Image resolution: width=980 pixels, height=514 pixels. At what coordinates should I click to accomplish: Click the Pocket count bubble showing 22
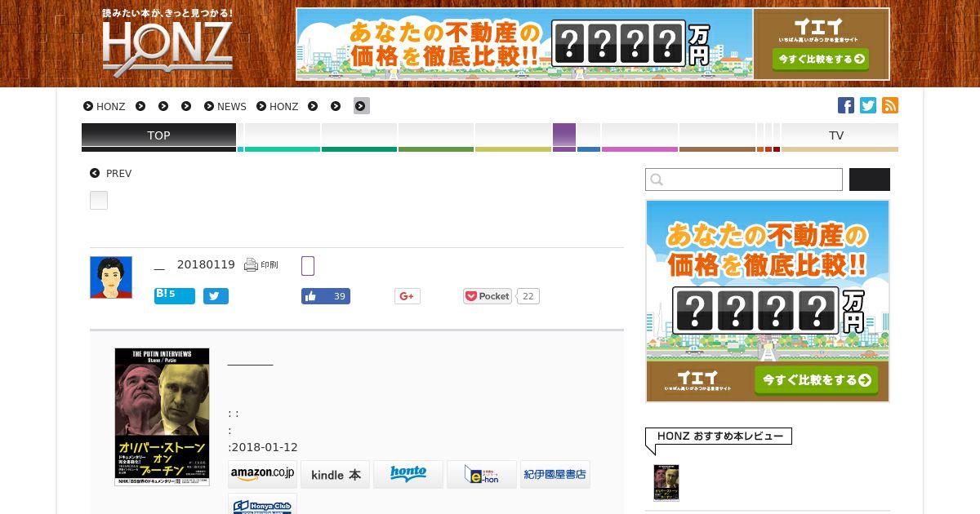528,296
